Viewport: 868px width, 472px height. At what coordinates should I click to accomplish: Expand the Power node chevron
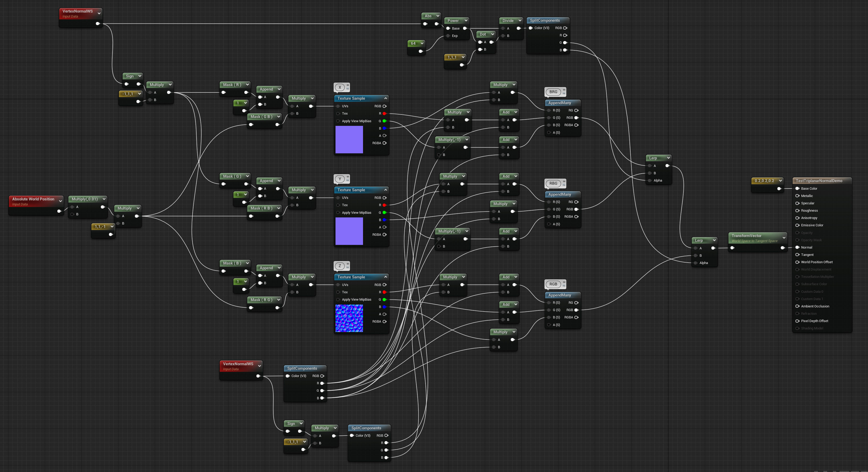coord(466,20)
